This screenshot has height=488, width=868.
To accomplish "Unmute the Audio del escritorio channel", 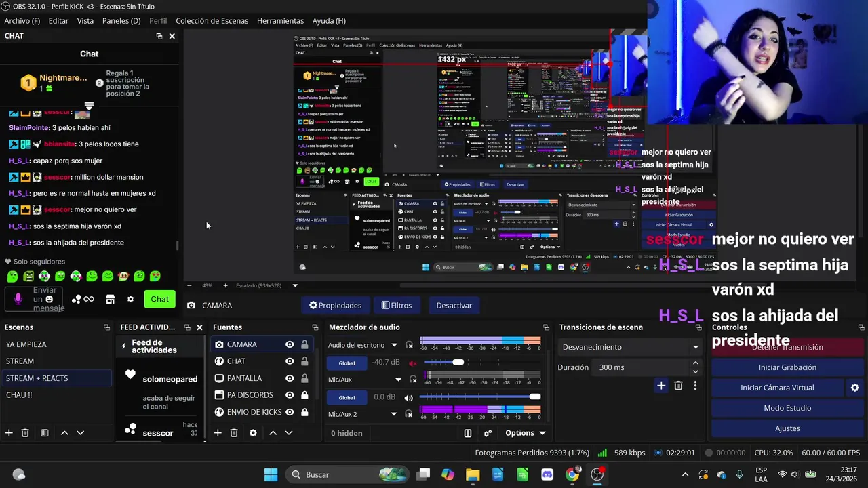I will 412,363.
